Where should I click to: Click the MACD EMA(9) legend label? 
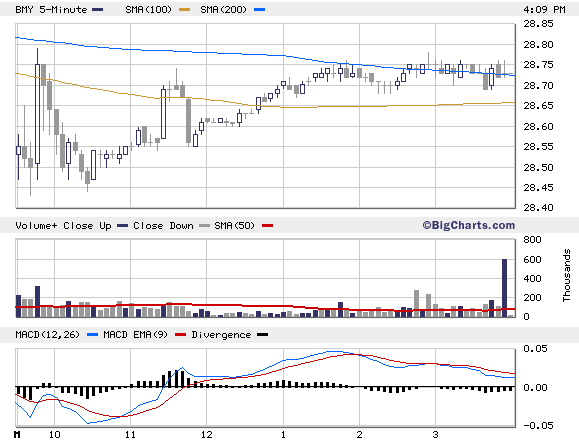tap(135, 335)
